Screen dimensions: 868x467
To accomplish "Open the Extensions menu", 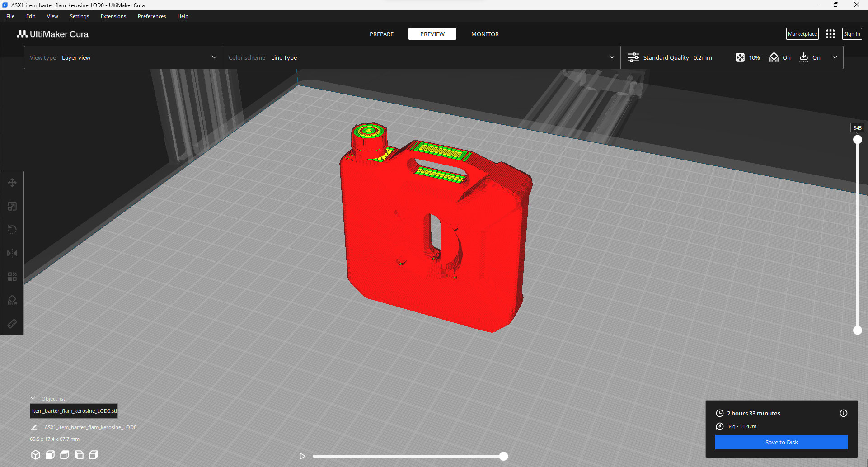I will (113, 16).
